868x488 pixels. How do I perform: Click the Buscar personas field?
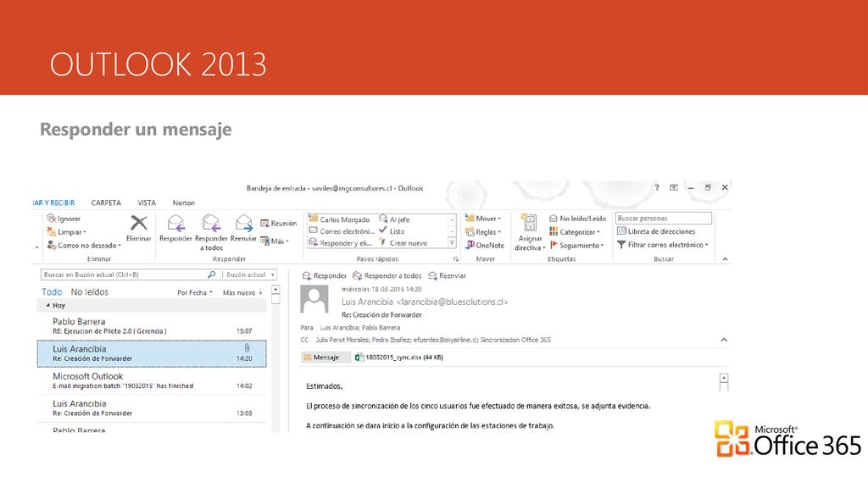(x=663, y=218)
